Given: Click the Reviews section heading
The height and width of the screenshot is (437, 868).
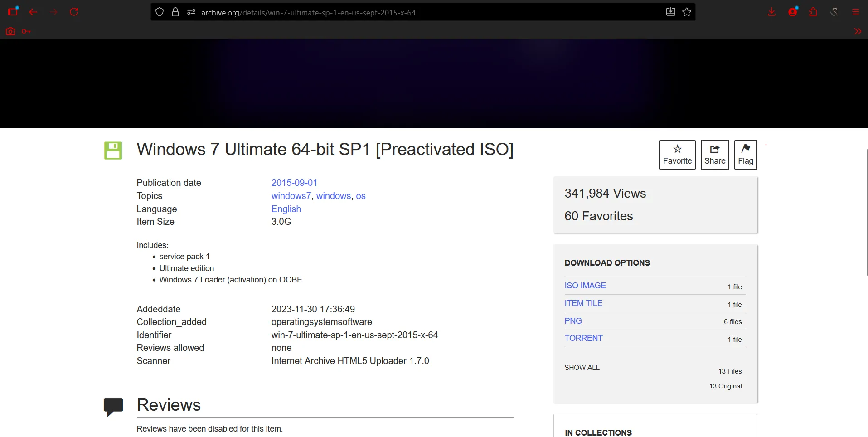Looking at the screenshot, I should tap(169, 405).
